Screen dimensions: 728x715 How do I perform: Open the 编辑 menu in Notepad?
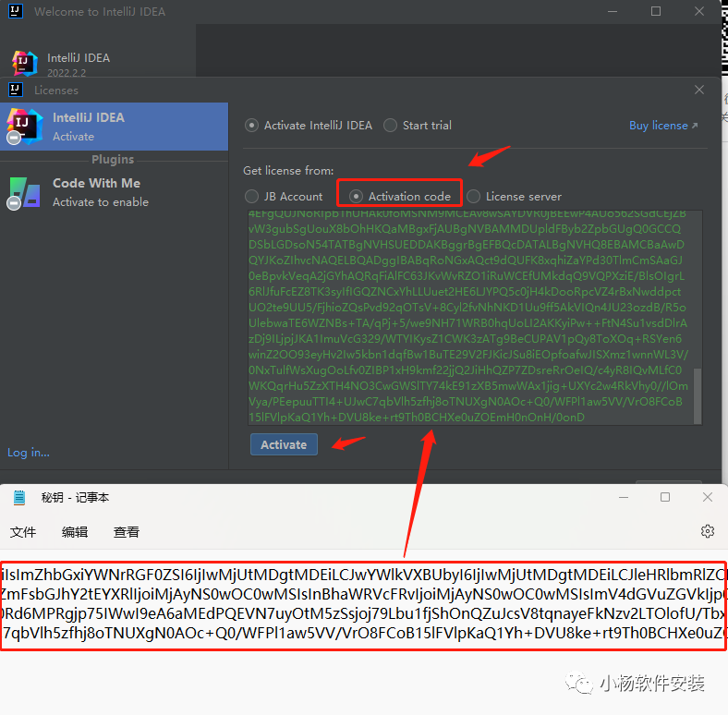tap(75, 531)
